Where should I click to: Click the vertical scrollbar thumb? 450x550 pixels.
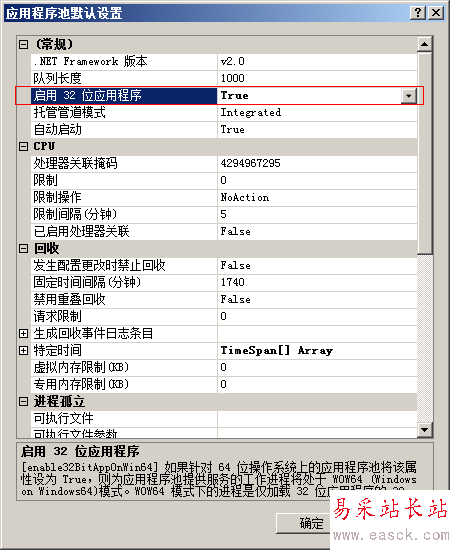click(425, 153)
